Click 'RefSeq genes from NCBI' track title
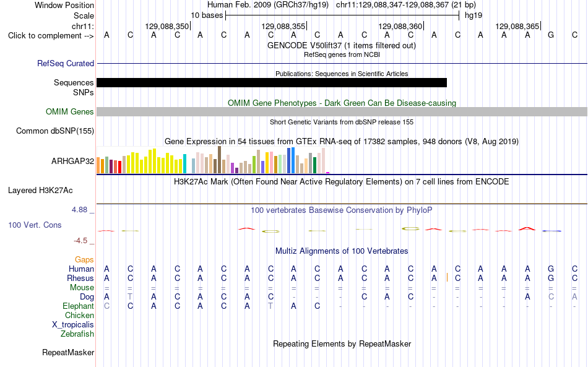 point(342,54)
